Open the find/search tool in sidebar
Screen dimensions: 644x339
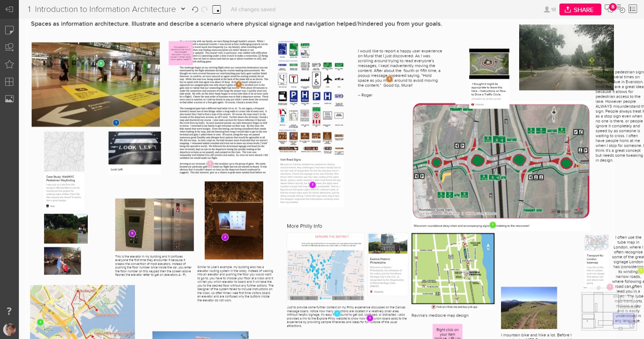(9, 47)
